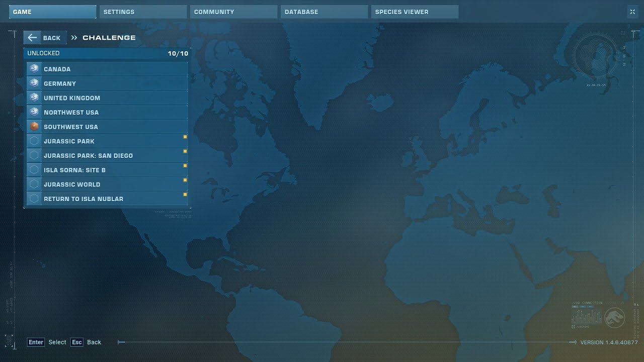Click the Challenge breadcrumb label
Image resolution: width=644 pixels, height=362 pixels.
pos(109,38)
